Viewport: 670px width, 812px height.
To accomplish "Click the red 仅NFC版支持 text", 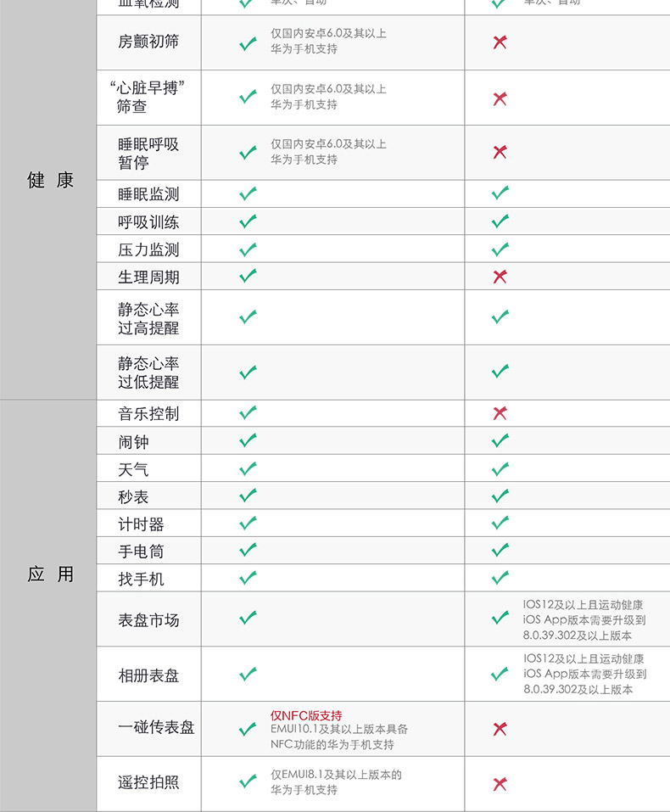I will (306, 715).
